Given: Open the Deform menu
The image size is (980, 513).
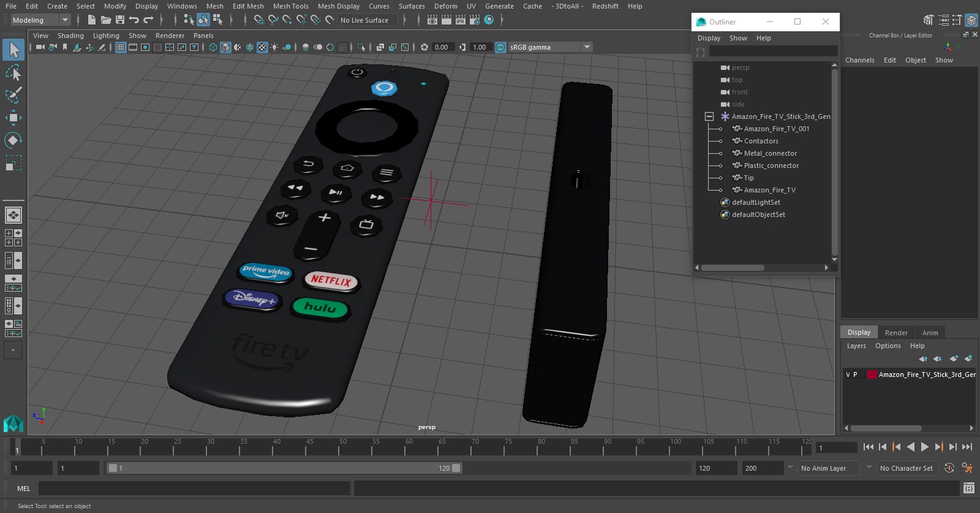Looking at the screenshot, I should (446, 6).
